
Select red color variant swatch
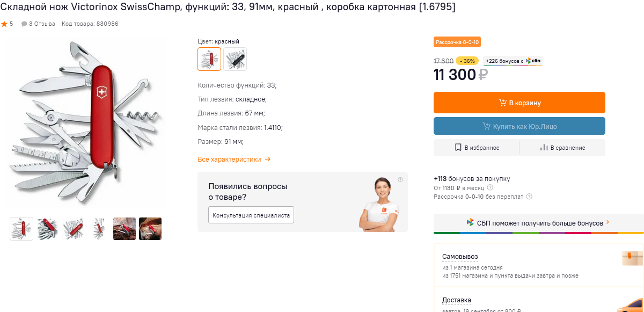pyautogui.click(x=209, y=59)
